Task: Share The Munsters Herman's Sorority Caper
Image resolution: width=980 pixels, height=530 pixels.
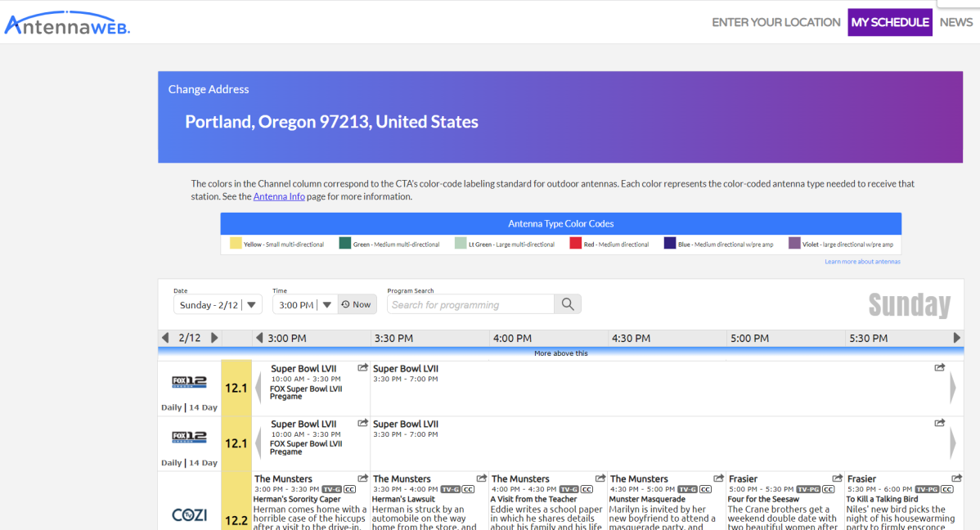Action: tap(362, 478)
